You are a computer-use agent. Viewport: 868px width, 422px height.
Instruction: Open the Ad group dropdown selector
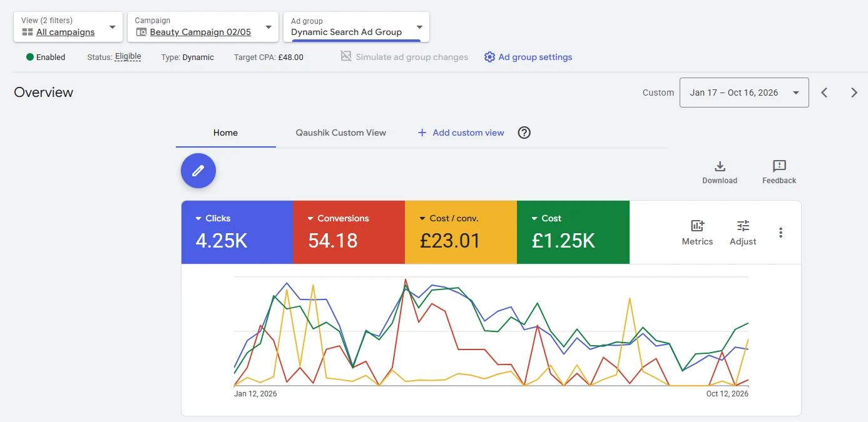356,27
